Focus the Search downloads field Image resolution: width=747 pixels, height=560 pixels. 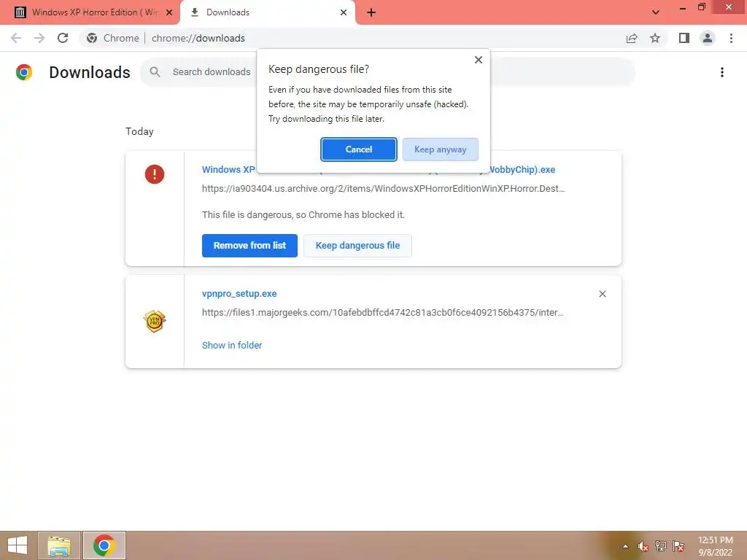coord(211,72)
